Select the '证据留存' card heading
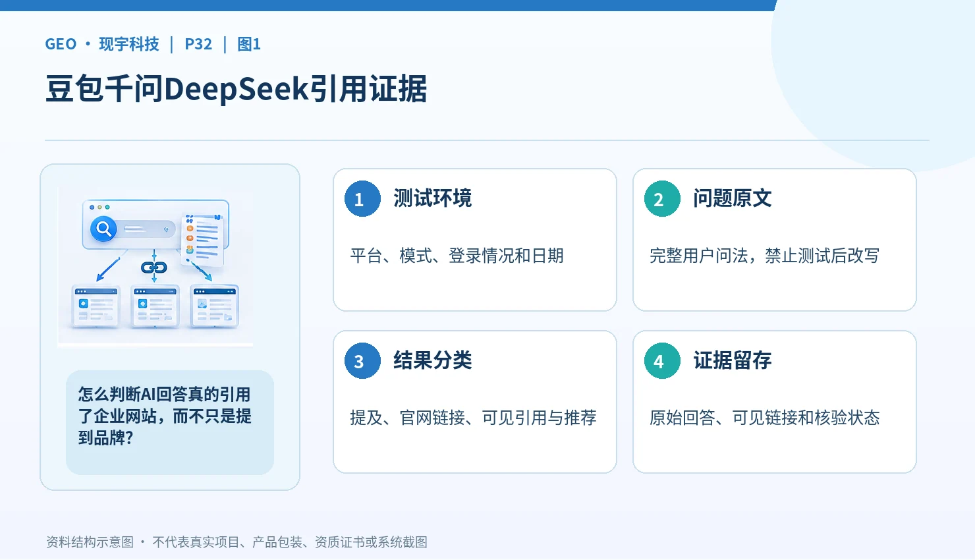This screenshot has height=560, width=975. (733, 360)
